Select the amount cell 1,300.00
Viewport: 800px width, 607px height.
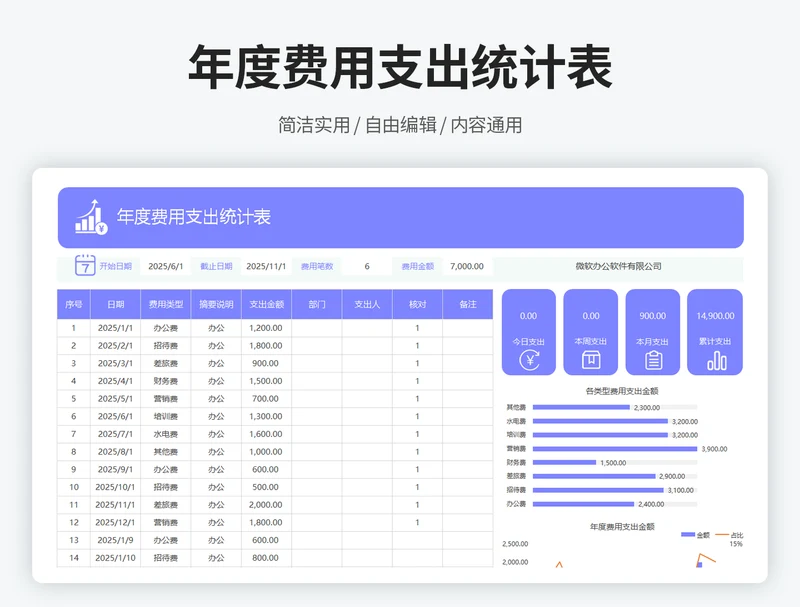pyautogui.click(x=266, y=416)
